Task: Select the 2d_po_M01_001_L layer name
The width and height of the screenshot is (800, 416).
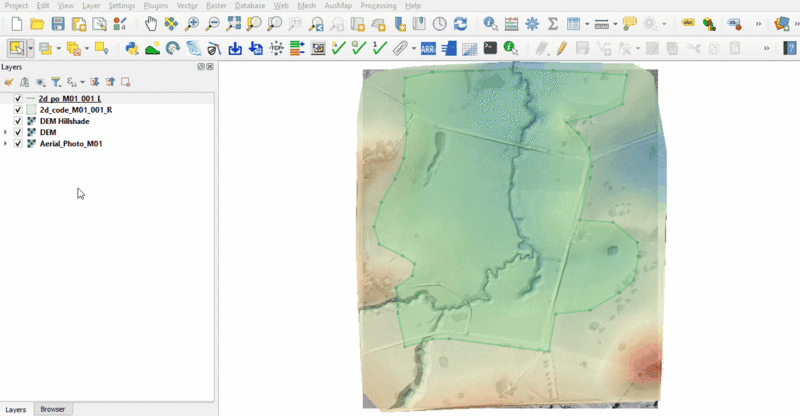Action: pos(69,99)
